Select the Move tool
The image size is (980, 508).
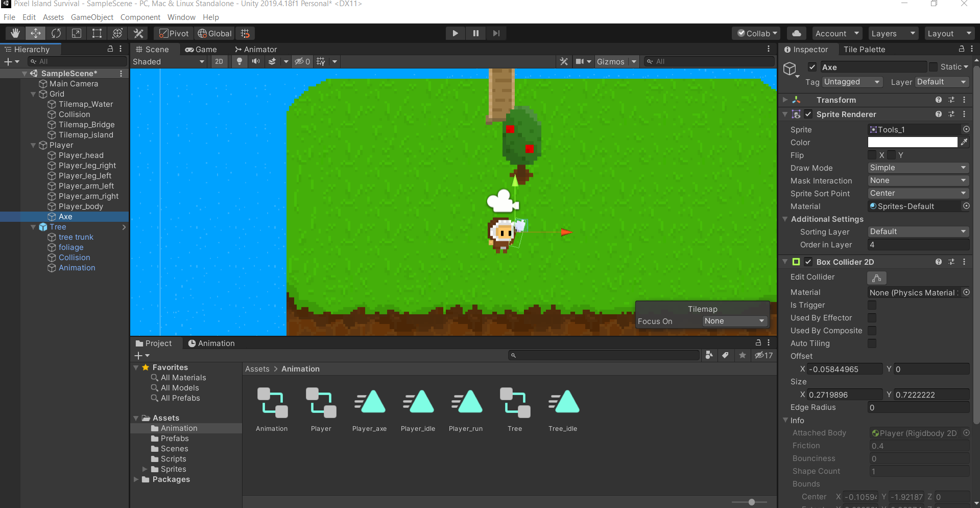(x=36, y=33)
